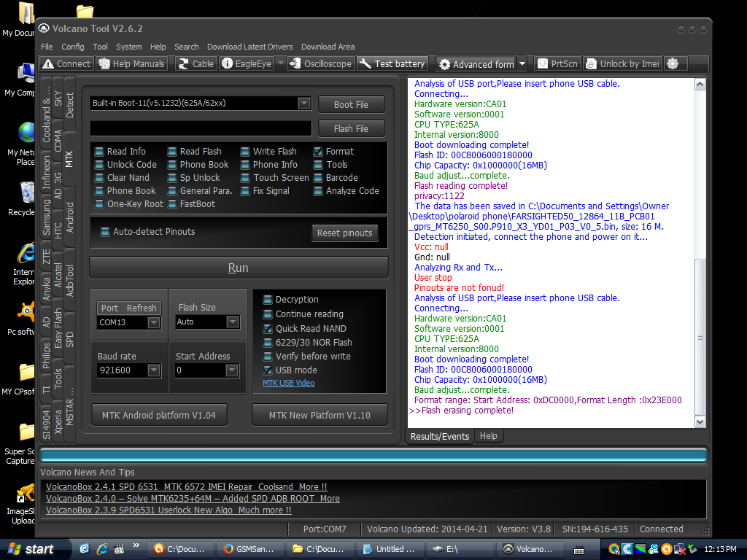Click the Reset pinouts button
747x560 pixels.
click(344, 233)
